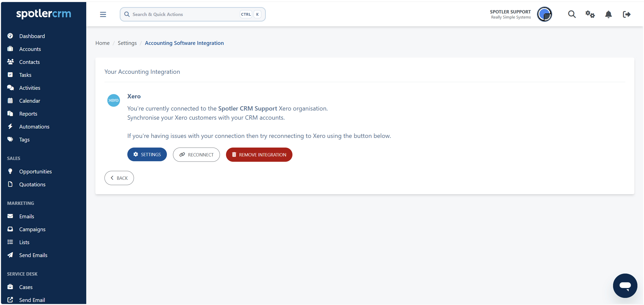
Task: Open the Contacts menu item
Action: click(x=29, y=62)
